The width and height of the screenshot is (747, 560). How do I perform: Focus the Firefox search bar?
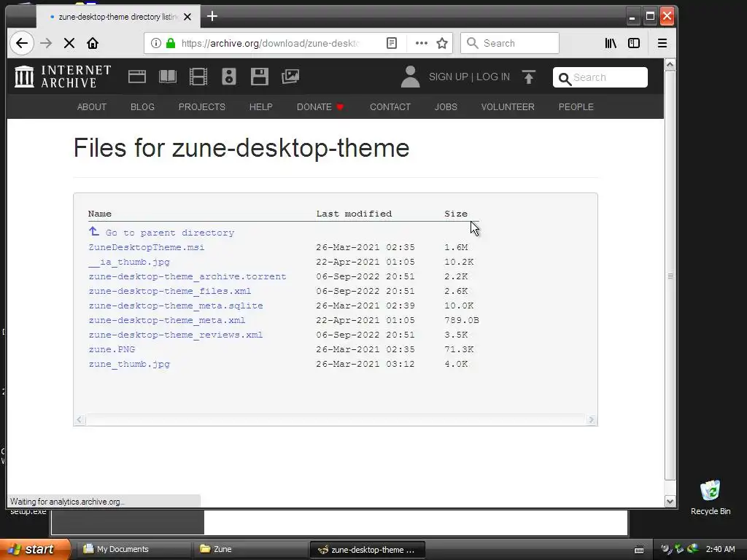[510, 43]
